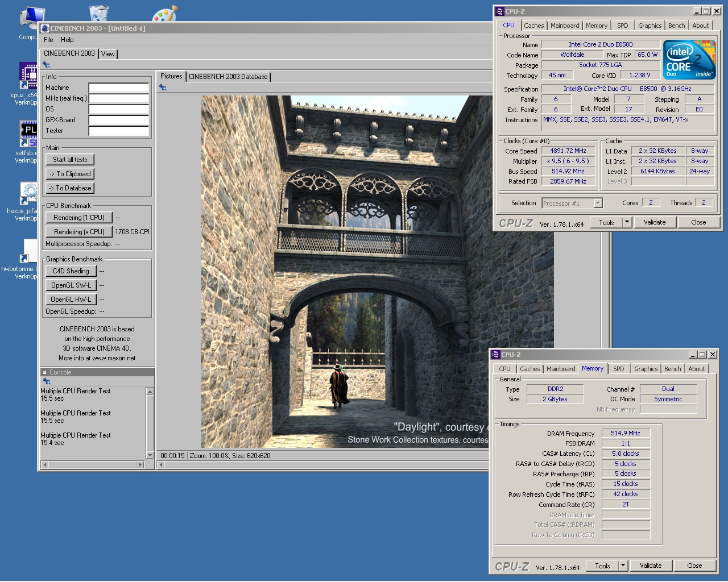
Task: Select the Pictures tab
Action: point(171,76)
